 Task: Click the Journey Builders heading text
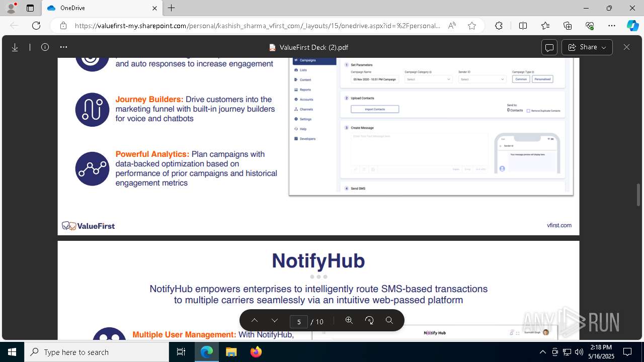[x=149, y=100]
